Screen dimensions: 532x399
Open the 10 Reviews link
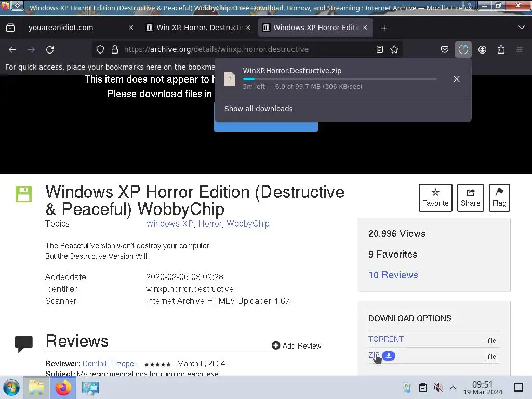pos(393,275)
